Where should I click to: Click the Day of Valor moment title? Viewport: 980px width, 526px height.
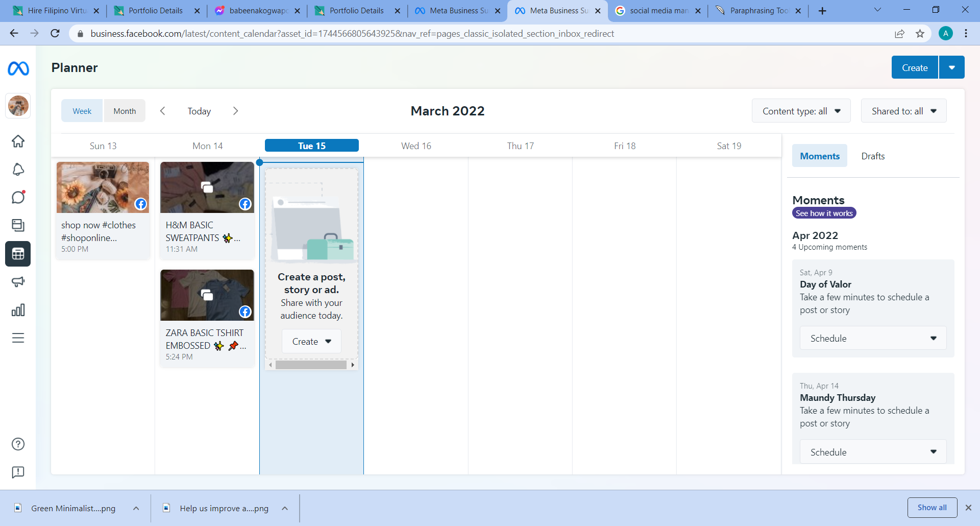(x=825, y=284)
